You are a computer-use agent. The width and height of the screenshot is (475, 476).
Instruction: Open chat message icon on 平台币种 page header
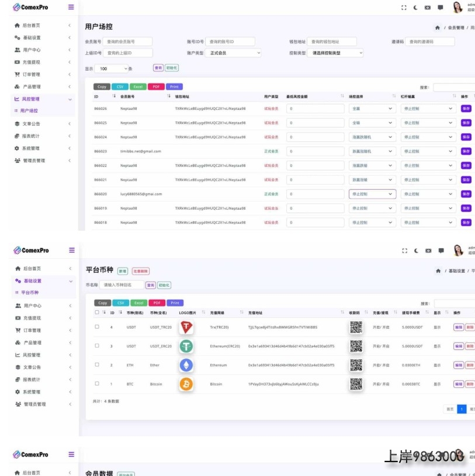click(x=441, y=251)
